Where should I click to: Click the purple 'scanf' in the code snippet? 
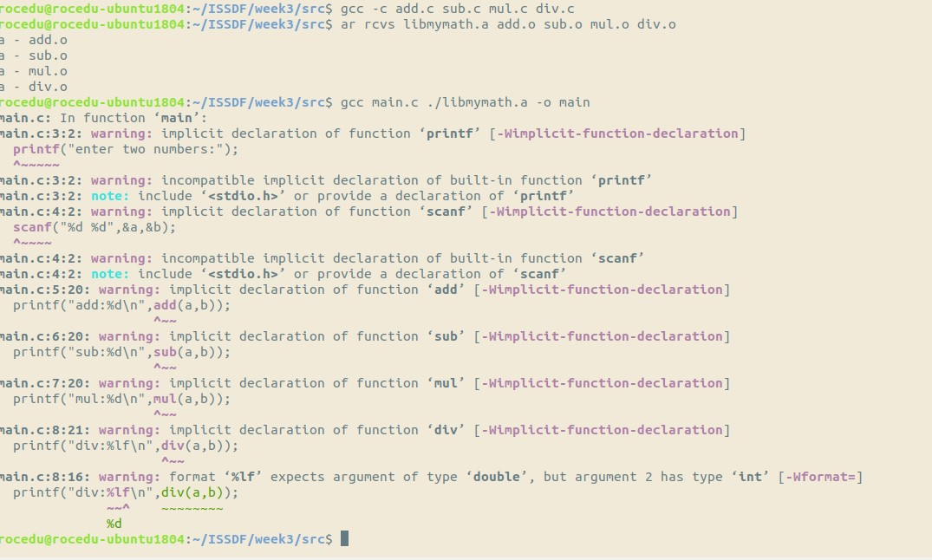coord(33,227)
